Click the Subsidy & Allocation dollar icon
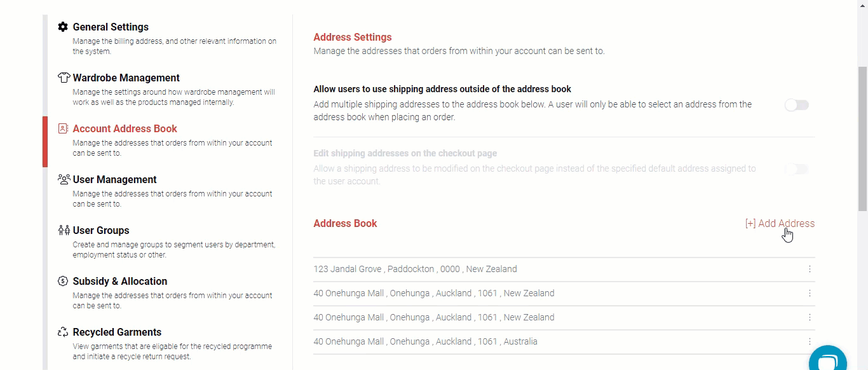 [x=63, y=281]
